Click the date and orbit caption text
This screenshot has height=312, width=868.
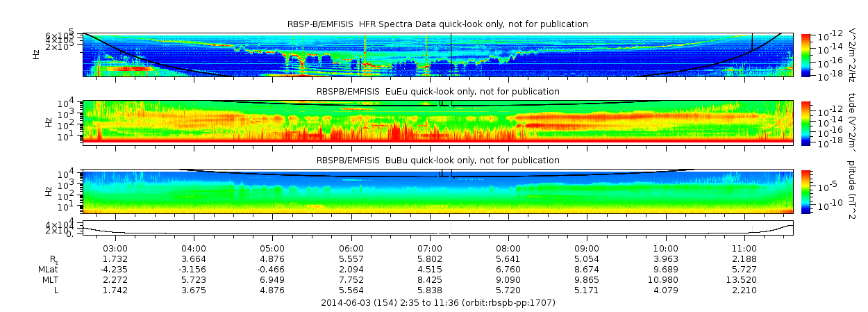tap(438, 303)
